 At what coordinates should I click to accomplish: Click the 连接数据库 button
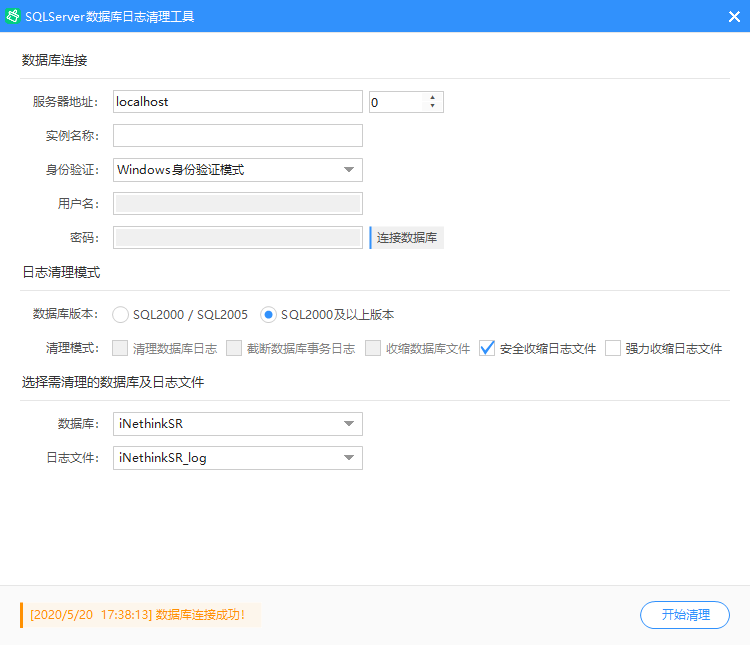[x=407, y=238]
